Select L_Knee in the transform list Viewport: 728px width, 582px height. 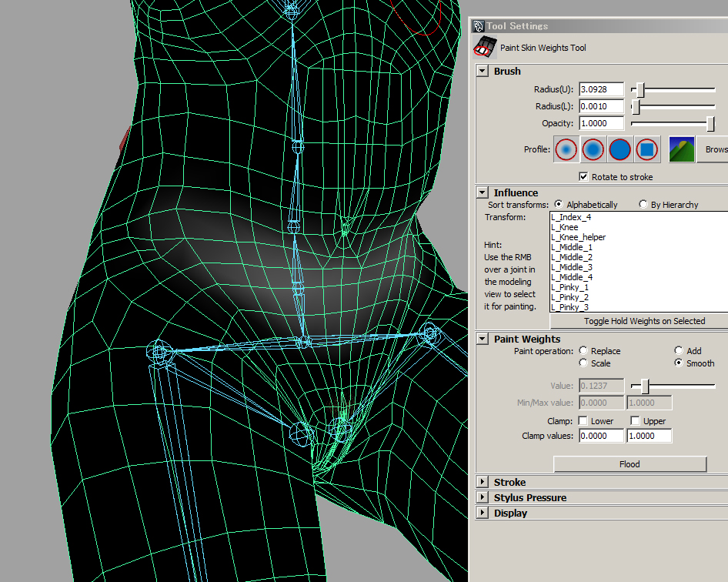tap(565, 227)
